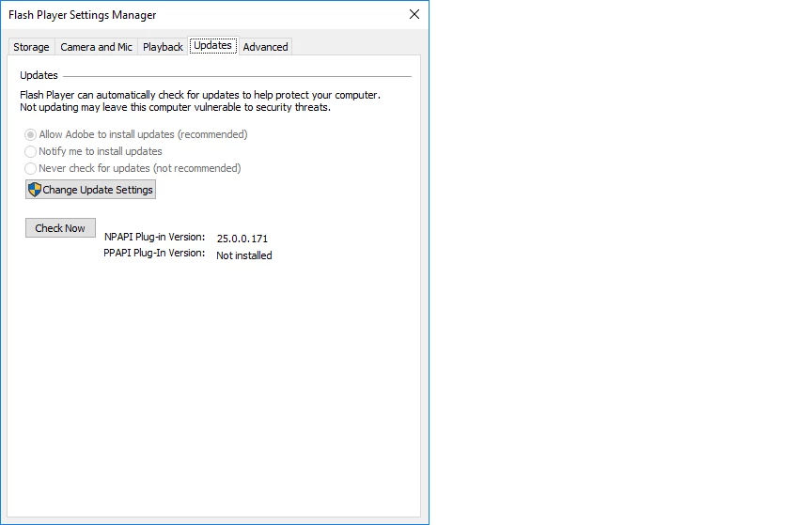
Task: Click the 'PPAPI Plug-In Version:' label
Action: point(154,253)
